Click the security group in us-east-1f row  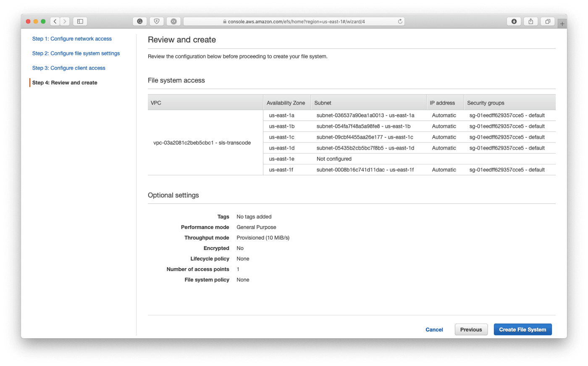[507, 170]
